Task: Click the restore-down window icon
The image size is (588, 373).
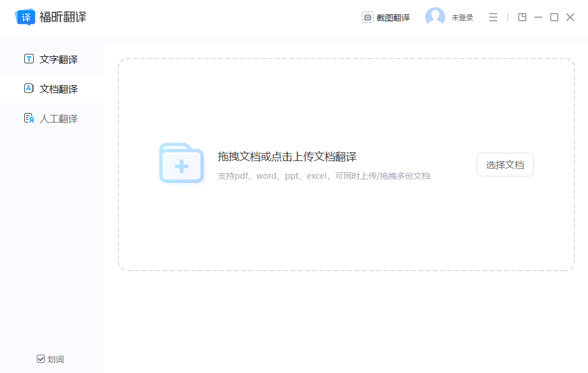Action: tap(522, 17)
